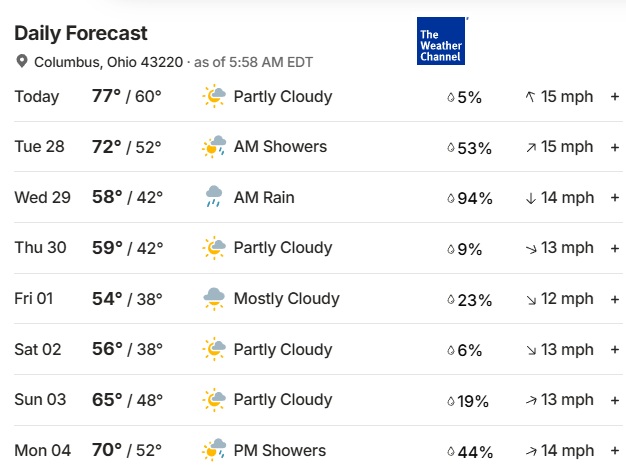This screenshot has width=626, height=473.
Task: Expand the Mon 04 forecast row
Action: pyautogui.click(x=615, y=450)
